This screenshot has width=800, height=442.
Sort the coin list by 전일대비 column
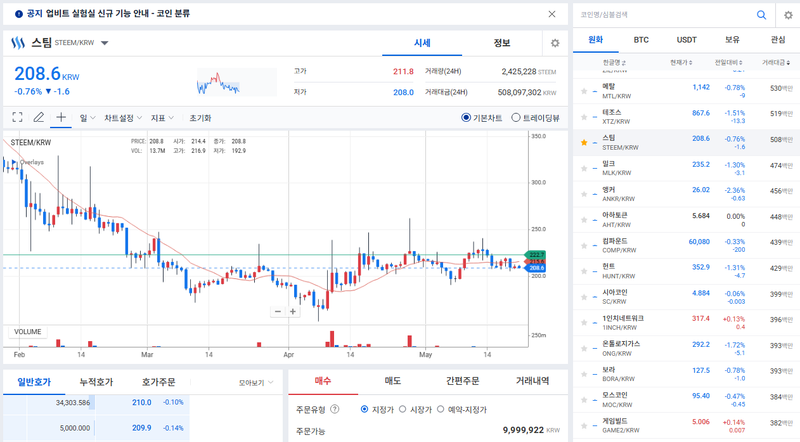(x=728, y=62)
